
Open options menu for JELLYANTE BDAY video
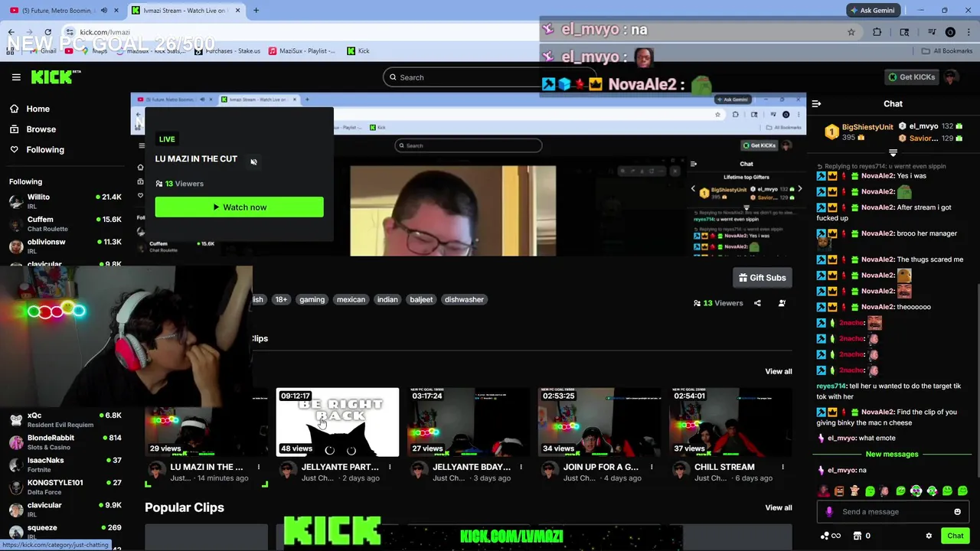pos(521,467)
